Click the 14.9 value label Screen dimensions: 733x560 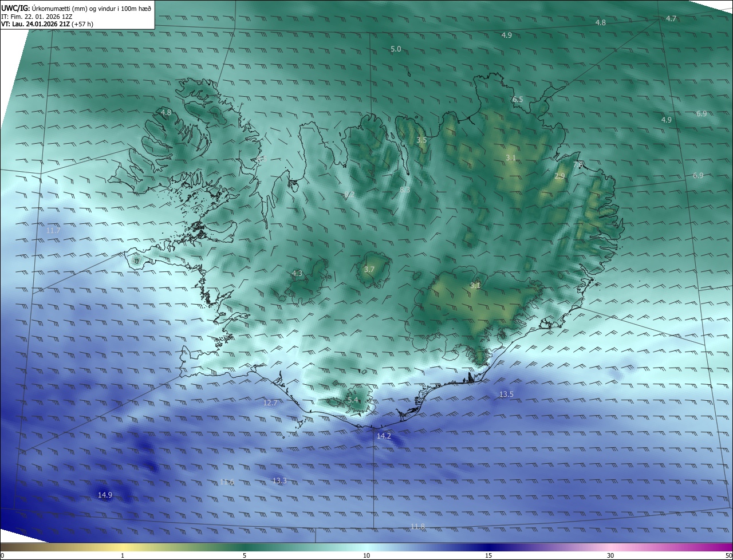[105, 495]
